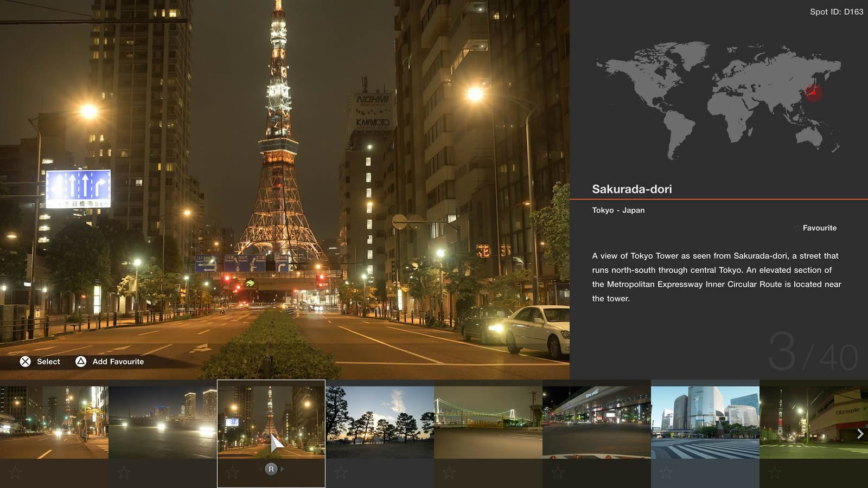Pick the elevated expressway night thumbnail
The height and width of the screenshot is (488, 868).
coord(597,422)
